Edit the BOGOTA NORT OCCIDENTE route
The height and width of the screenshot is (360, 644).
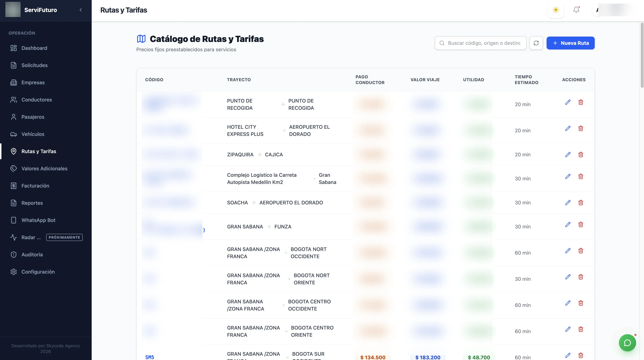568,251
